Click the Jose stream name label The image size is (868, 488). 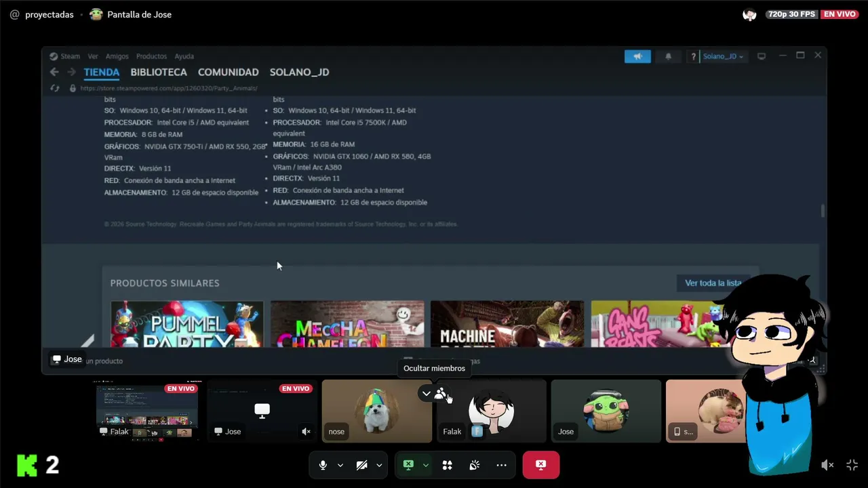pyautogui.click(x=67, y=359)
